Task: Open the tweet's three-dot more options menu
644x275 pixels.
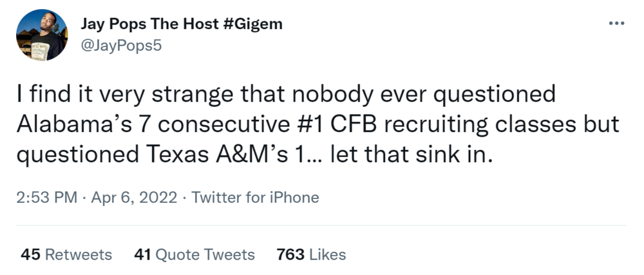Action: (x=616, y=24)
